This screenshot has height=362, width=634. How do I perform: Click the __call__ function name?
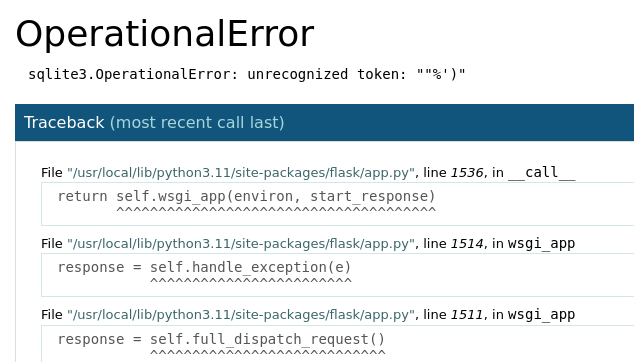pyautogui.click(x=541, y=173)
